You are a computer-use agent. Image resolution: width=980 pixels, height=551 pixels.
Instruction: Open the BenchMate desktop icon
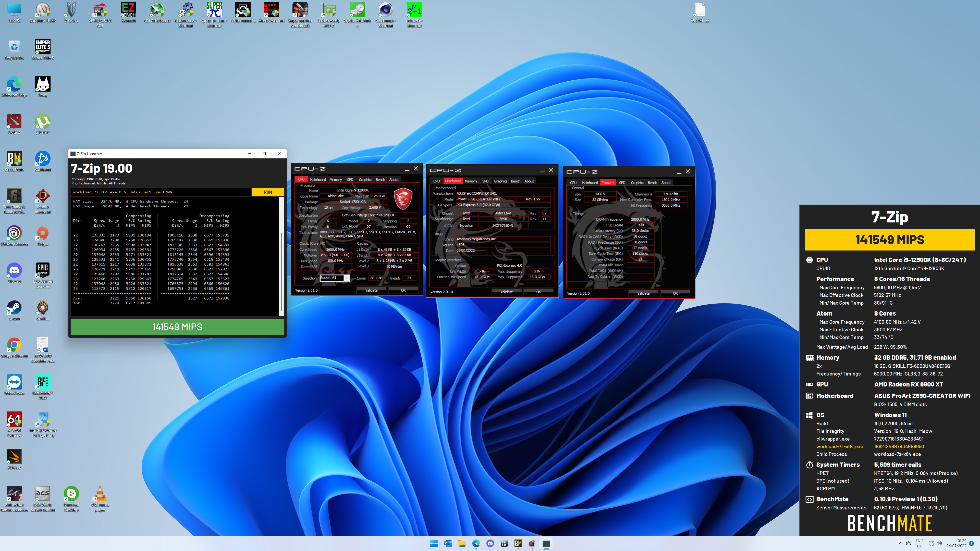tap(14, 161)
